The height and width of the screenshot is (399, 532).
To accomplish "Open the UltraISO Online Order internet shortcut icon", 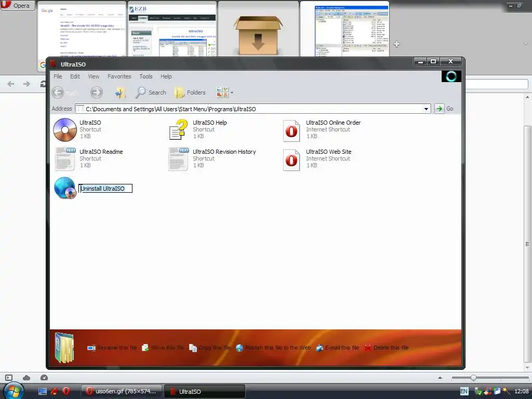I will coord(291,130).
